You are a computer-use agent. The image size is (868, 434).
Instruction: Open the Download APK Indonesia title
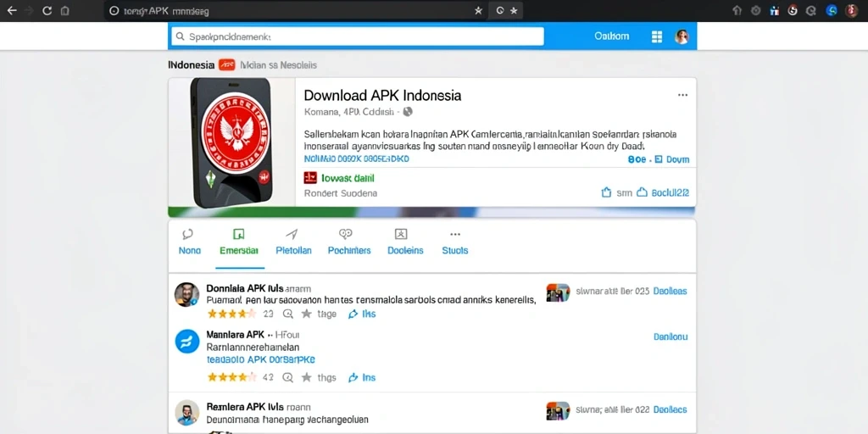point(382,95)
